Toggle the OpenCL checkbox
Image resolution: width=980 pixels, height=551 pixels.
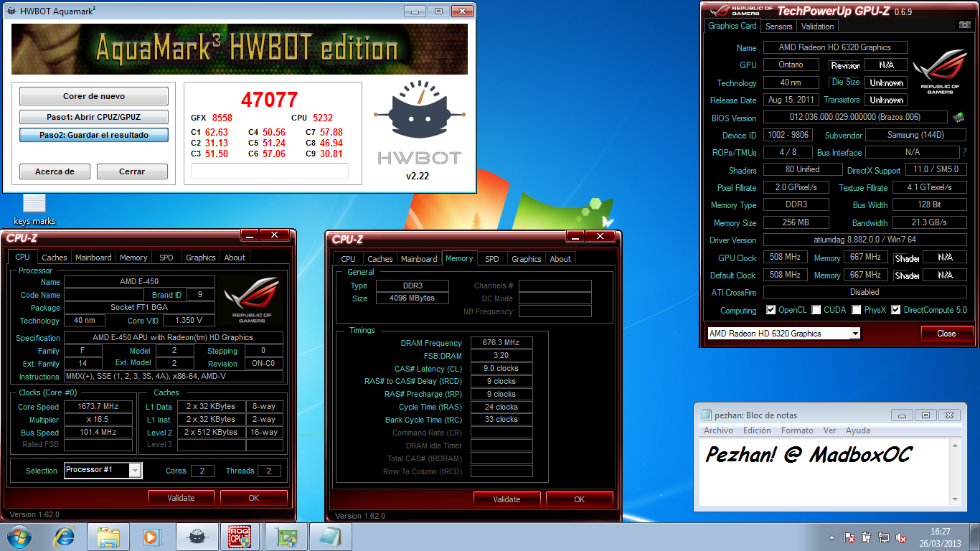(771, 310)
